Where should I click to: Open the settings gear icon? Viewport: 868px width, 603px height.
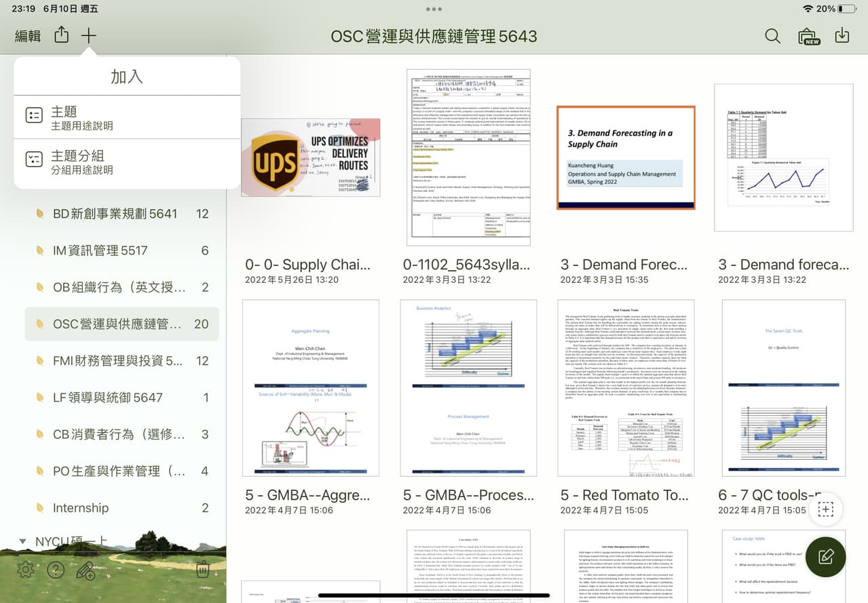point(25,570)
